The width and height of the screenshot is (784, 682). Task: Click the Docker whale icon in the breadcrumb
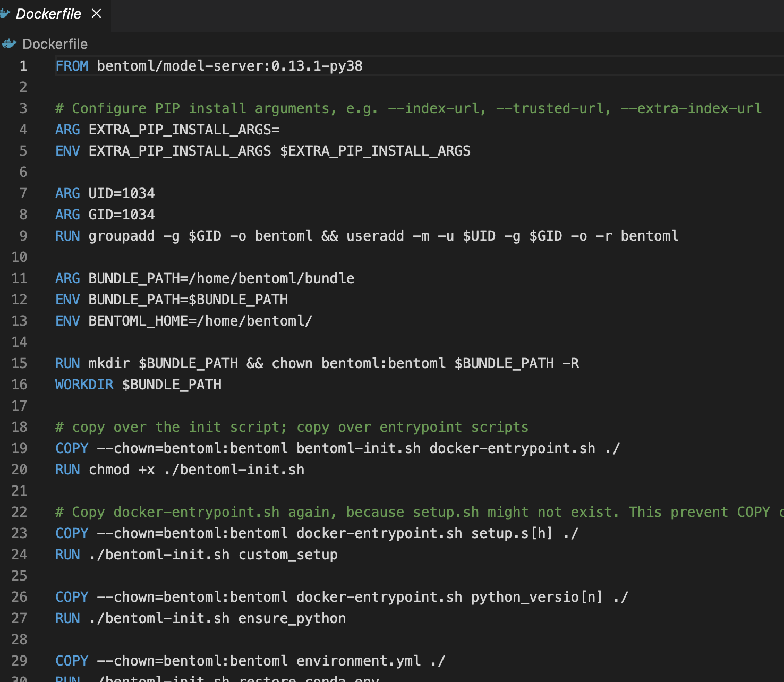point(10,44)
